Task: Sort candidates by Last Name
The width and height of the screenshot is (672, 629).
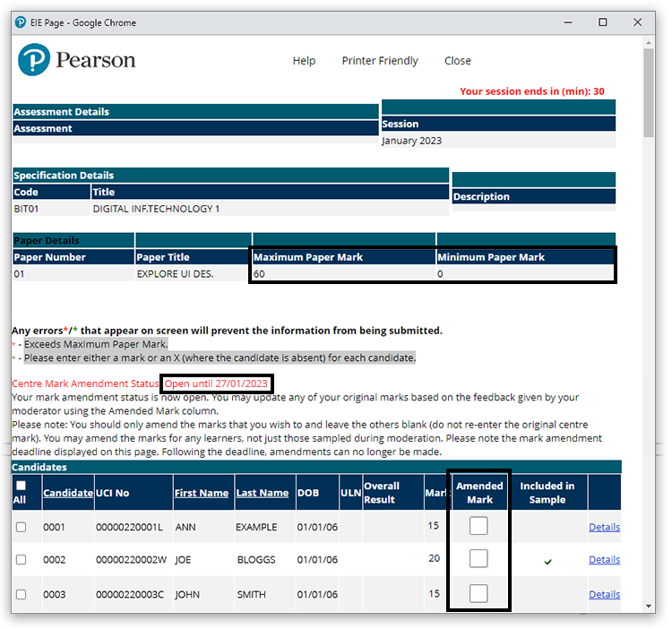Action: tap(262, 493)
